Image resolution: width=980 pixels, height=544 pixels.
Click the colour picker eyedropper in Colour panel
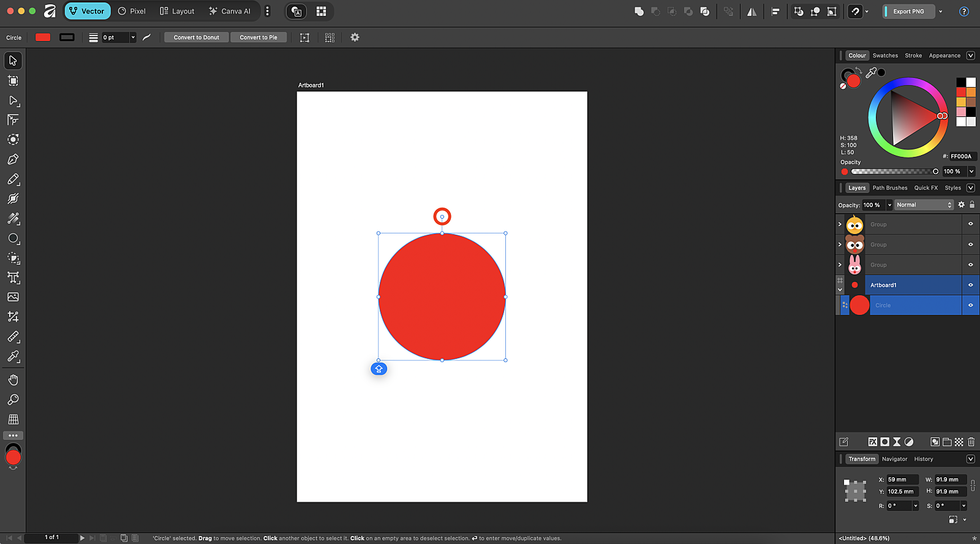coord(871,73)
